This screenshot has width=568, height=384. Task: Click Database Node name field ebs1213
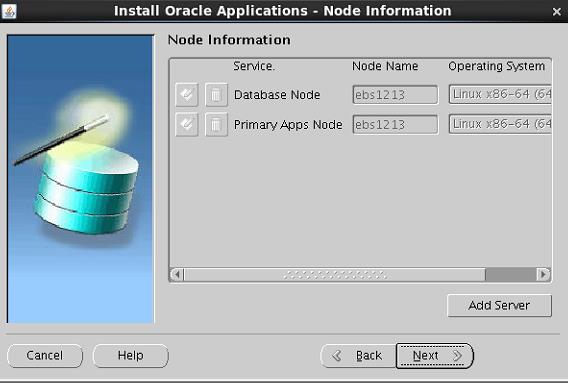coord(395,95)
